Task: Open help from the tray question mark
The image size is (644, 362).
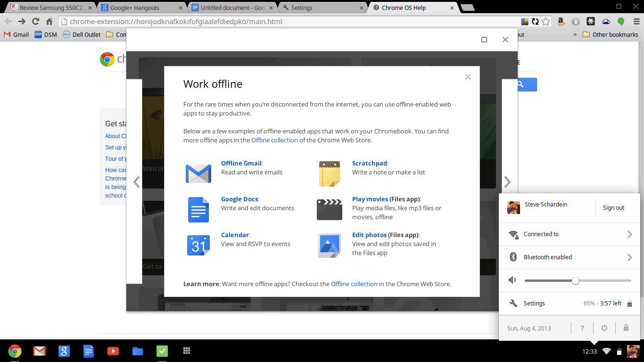Action: pyautogui.click(x=582, y=328)
